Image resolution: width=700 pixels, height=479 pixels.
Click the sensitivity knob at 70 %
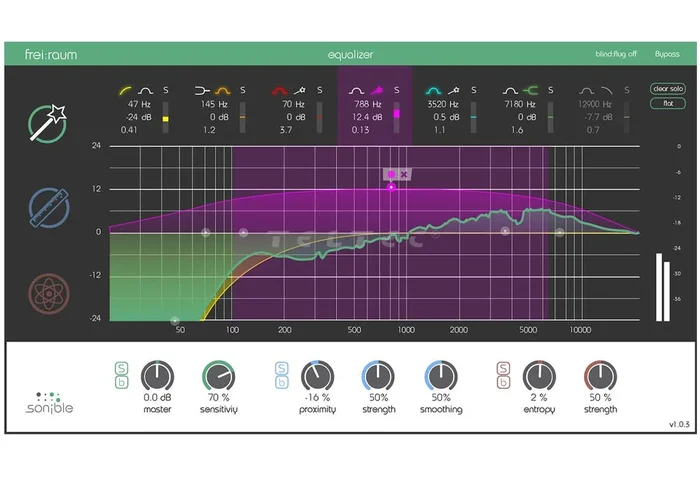pos(219,377)
